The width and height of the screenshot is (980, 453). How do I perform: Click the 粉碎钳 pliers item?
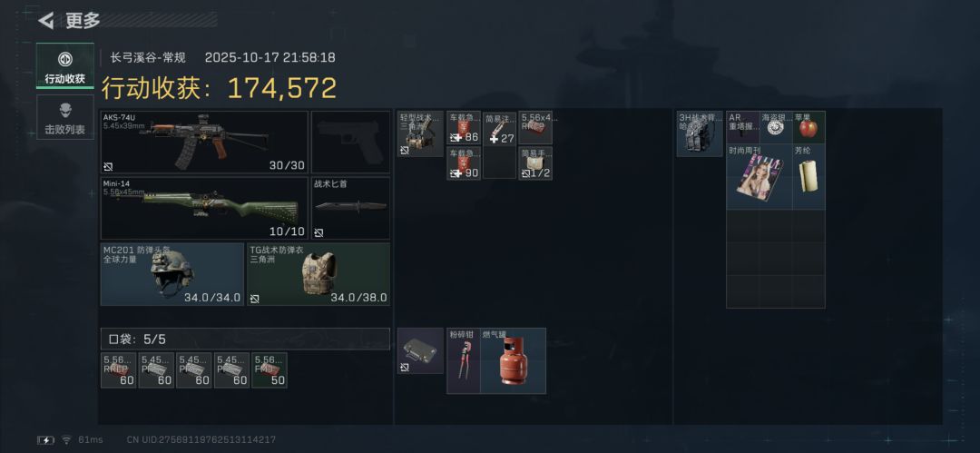point(464,361)
